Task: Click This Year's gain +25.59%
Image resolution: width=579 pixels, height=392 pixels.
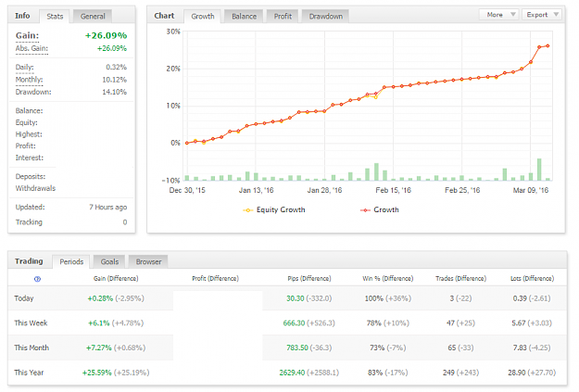Action: coord(96,373)
